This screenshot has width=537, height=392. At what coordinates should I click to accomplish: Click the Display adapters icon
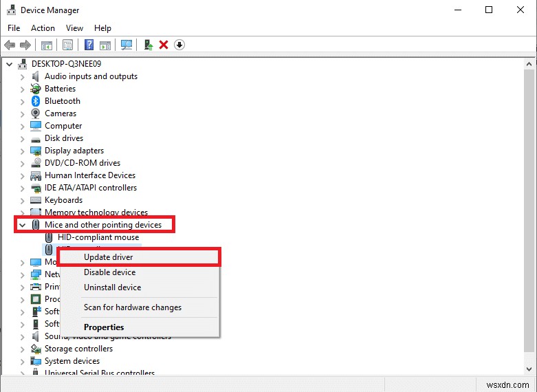click(x=36, y=151)
